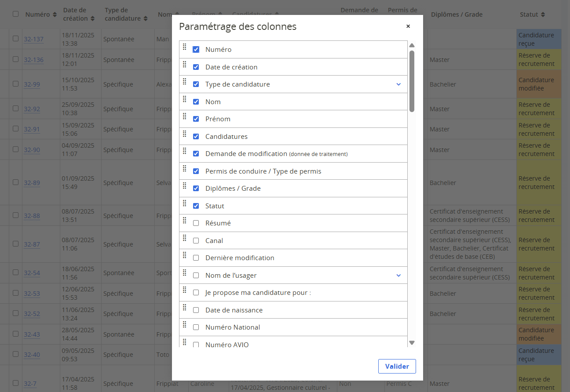This screenshot has width=570, height=392.
Task: Click drag handle beside Diplômes / Grade
Action: (x=185, y=186)
